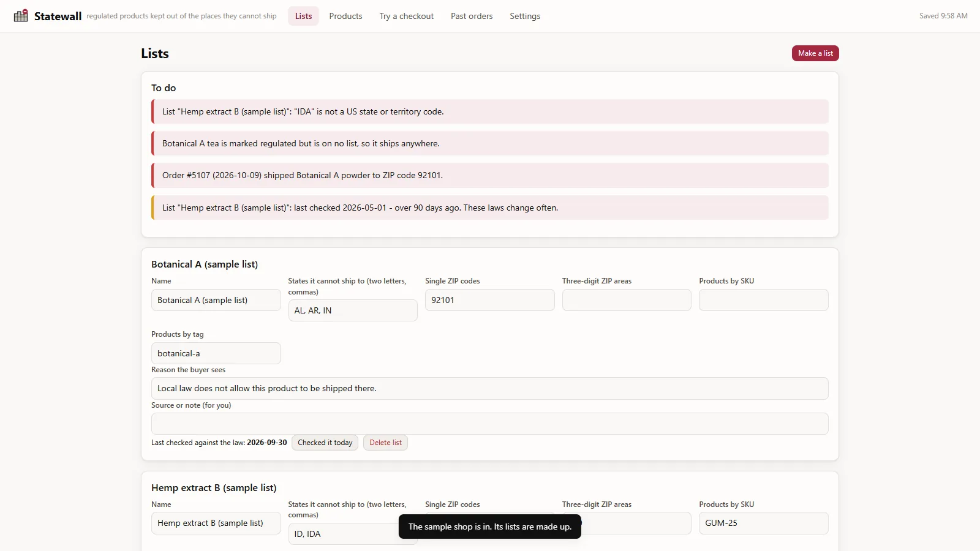Screen dimensions: 980x551
Task: Delete the Botanical A sample list
Action: (x=385, y=443)
